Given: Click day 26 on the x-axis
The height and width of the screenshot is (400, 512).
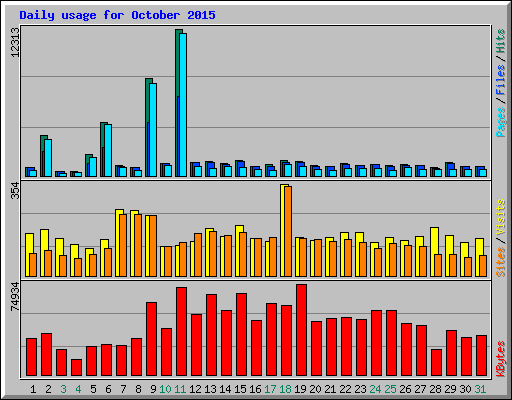Looking at the screenshot, I should (405, 389).
